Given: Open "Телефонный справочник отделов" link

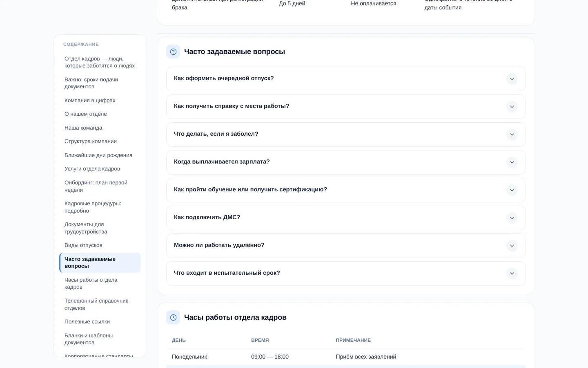Looking at the screenshot, I should (x=100, y=304).
